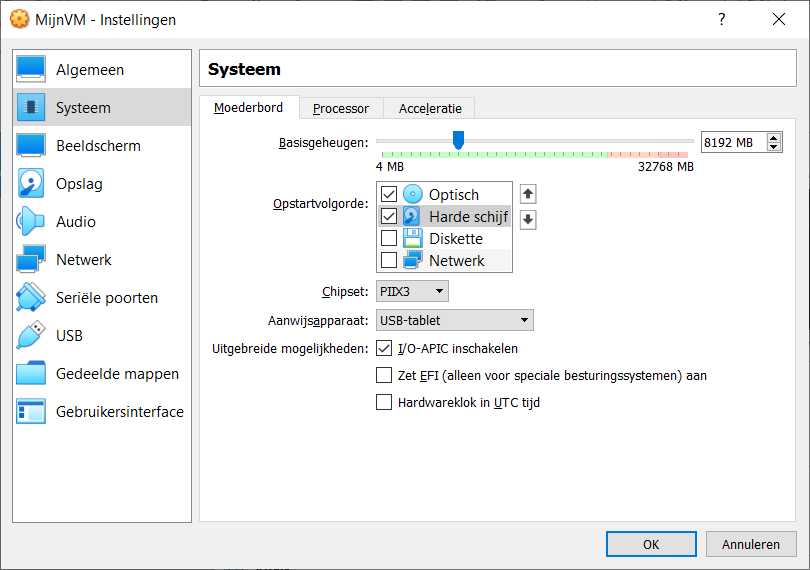Image resolution: width=810 pixels, height=570 pixels.
Task: Enable the EFI option checkbox
Action: [x=383, y=376]
